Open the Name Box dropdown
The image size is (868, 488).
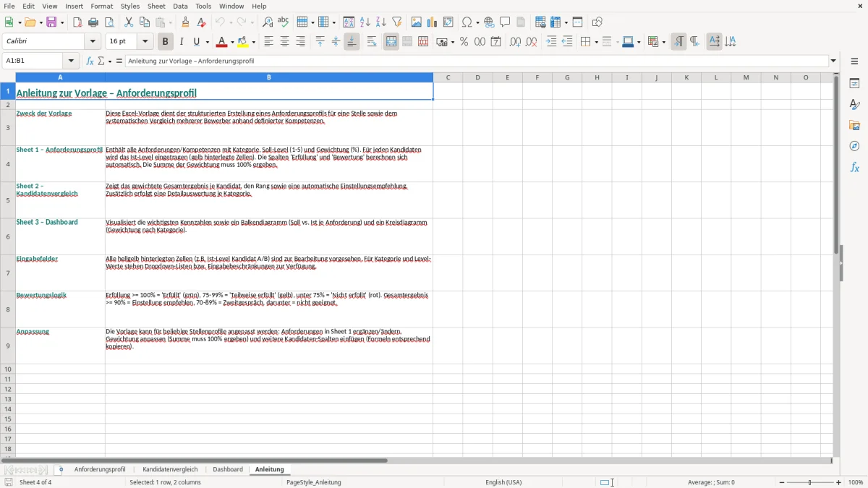pyautogui.click(x=72, y=61)
